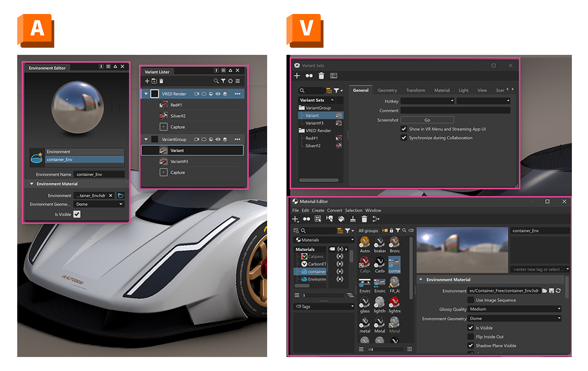Enable Use Image Sequence checkbox
Viewport: 588px width, 371px height.
click(471, 300)
